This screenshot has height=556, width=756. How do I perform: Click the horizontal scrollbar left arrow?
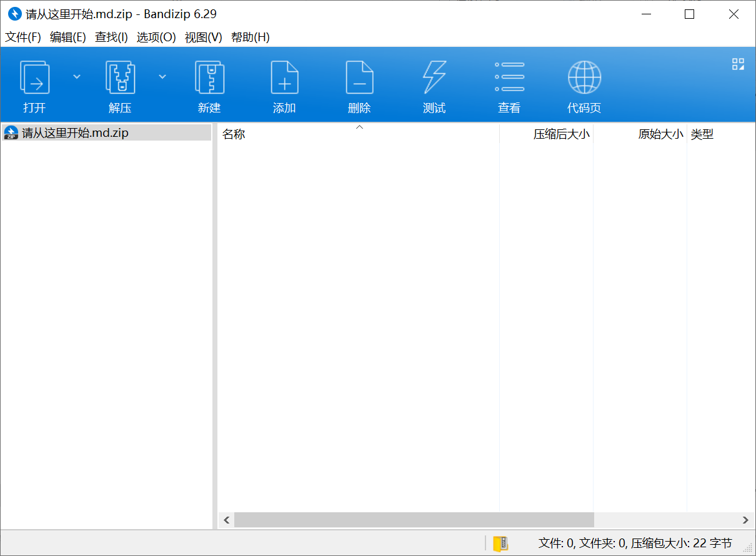pyautogui.click(x=226, y=520)
